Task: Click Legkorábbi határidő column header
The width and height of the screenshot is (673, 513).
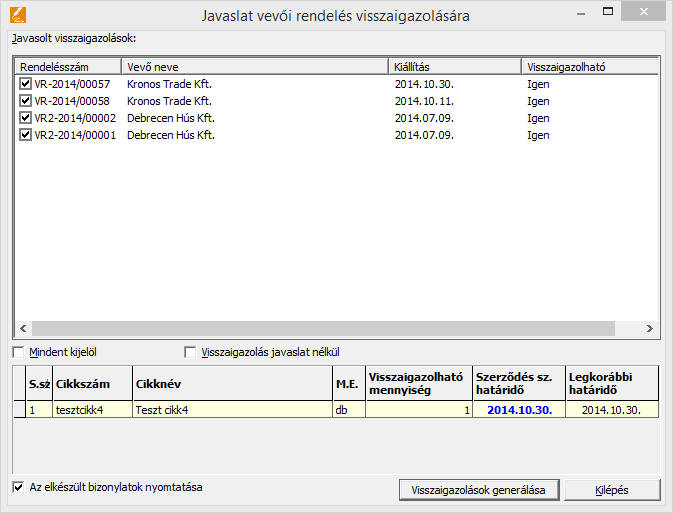Action: point(612,384)
